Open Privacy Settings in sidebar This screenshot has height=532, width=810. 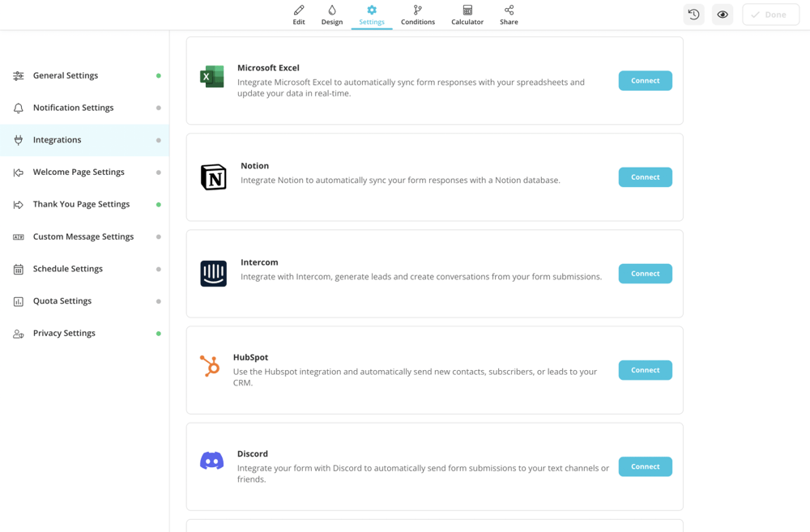64,333
